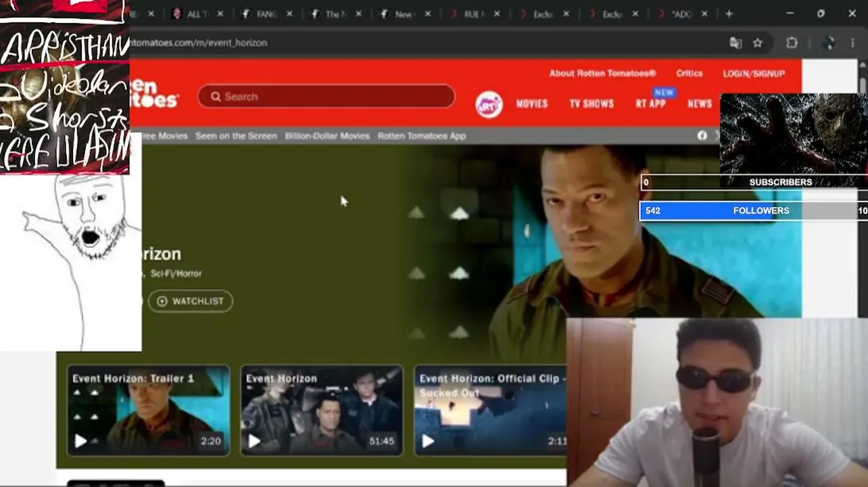The height and width of the screenshot is (487, 868).
Task: Close the FANG... browser tab
Action: point(289,14)
